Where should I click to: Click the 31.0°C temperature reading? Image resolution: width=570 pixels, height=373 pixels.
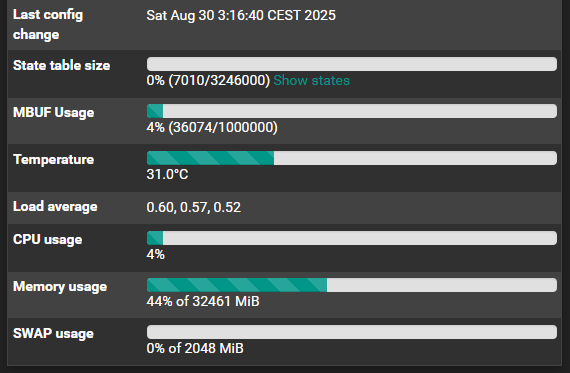pyautogui.click(x=167, y=175)
